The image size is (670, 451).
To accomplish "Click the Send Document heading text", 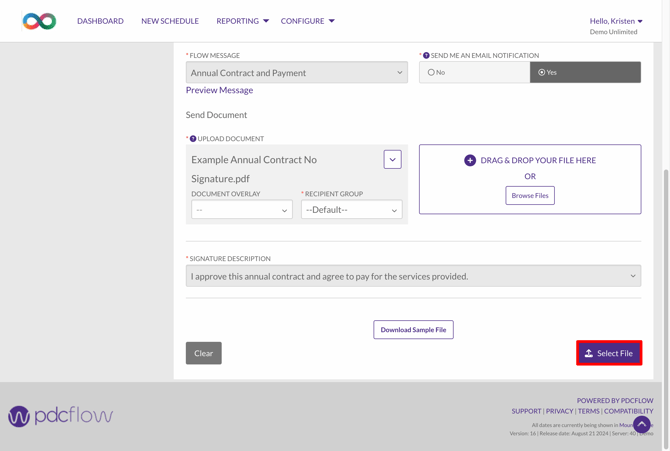I will point(216,115).
